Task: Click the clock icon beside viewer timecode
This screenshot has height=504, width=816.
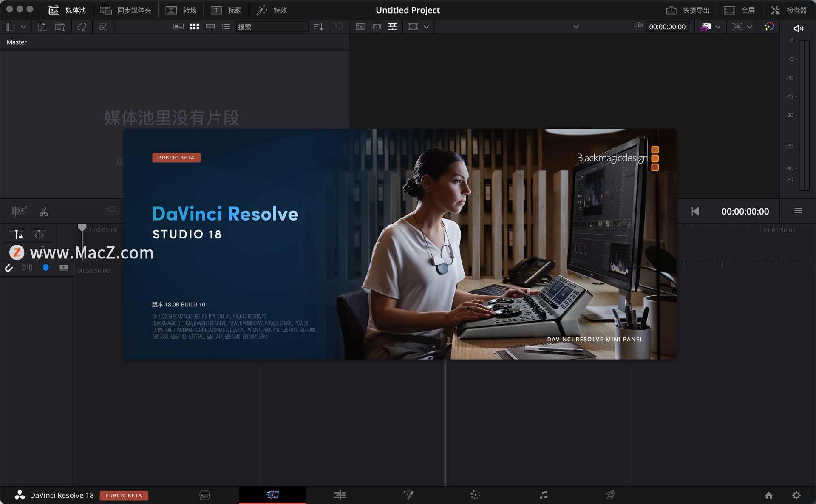Action: [x=638, y=27]
